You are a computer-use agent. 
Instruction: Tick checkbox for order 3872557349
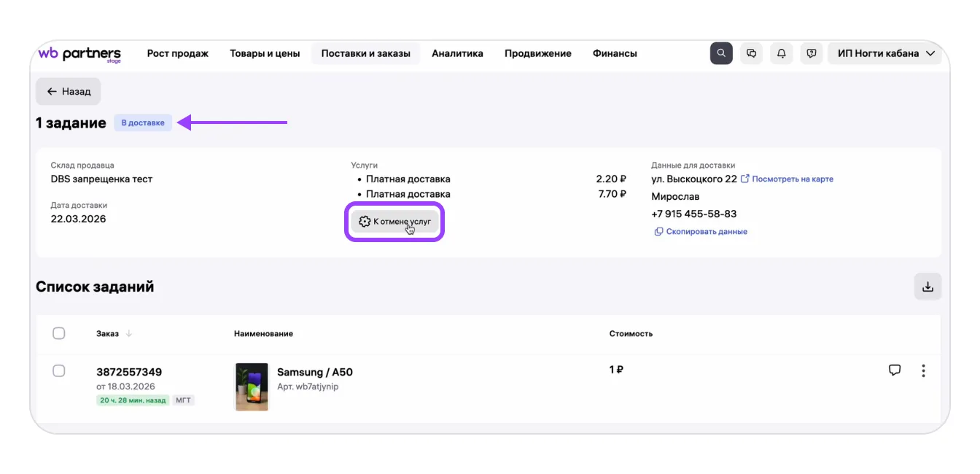pos(59,371)
